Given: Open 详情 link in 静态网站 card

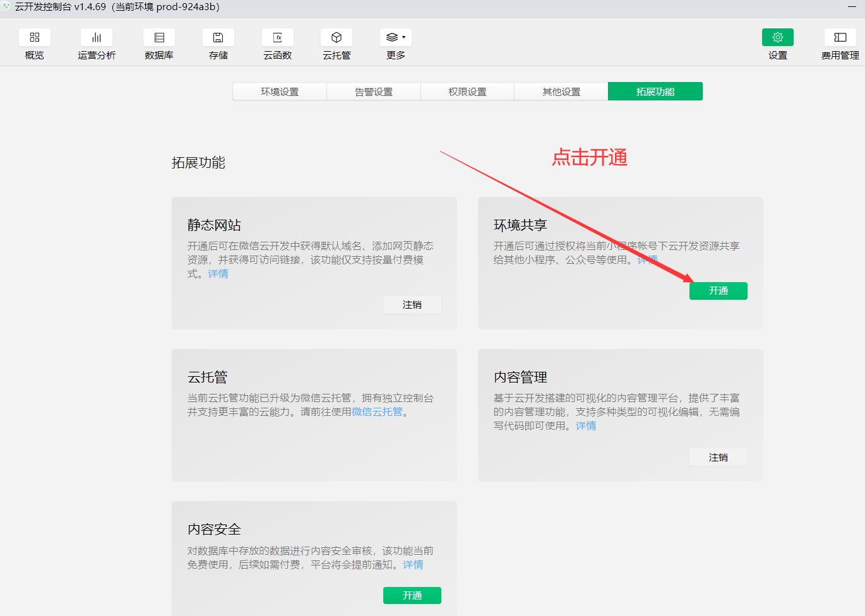Looking at the screenshot, I should click(x=218, y=274).
